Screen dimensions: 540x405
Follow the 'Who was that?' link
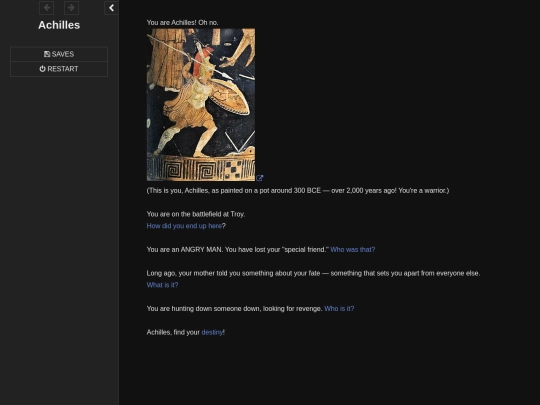pos(353,249)
